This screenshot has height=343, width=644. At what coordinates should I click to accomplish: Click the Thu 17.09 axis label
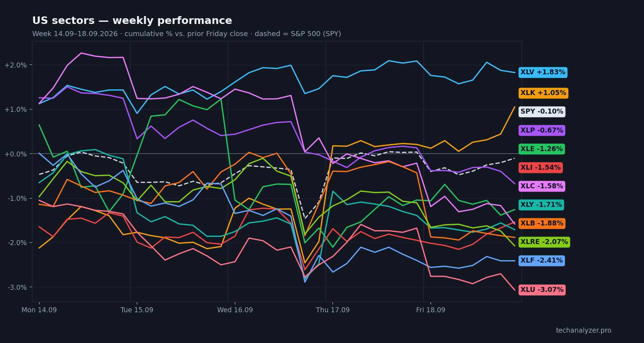333,310
